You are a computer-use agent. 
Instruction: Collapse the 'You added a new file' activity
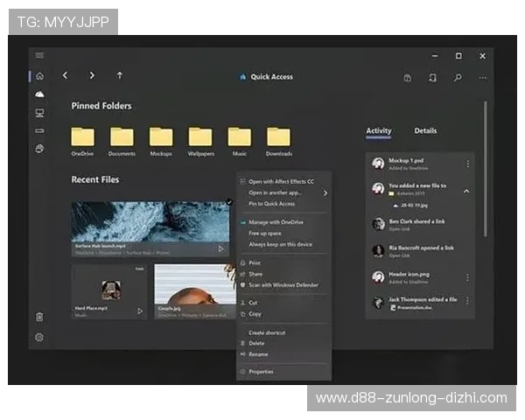(466, 190)
